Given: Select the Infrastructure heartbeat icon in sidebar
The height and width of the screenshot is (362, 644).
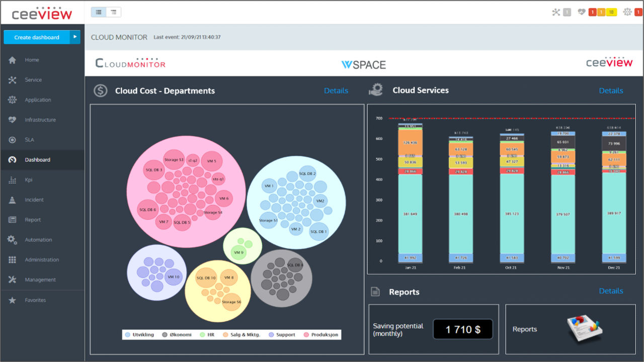Looking at the screenshot, I should point(13,120).
